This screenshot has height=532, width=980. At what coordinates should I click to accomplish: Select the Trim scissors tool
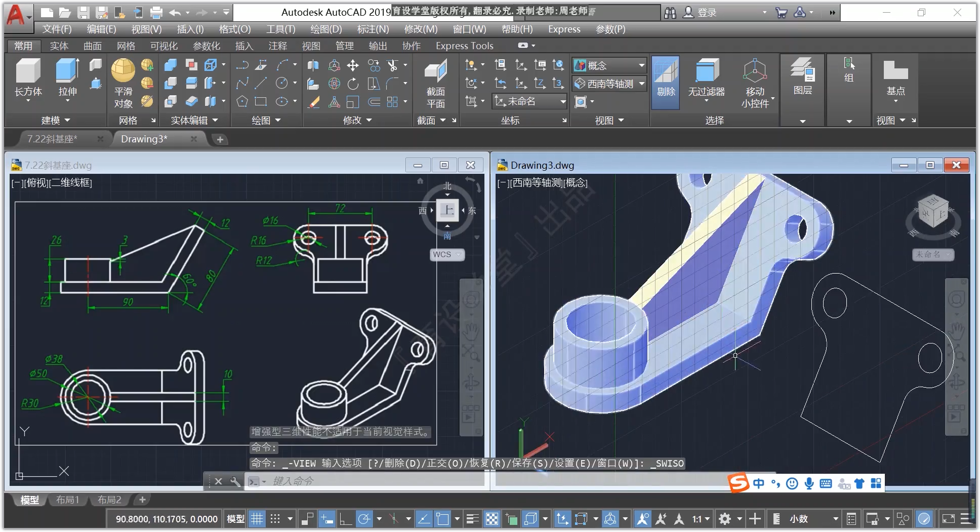(392, 65)
